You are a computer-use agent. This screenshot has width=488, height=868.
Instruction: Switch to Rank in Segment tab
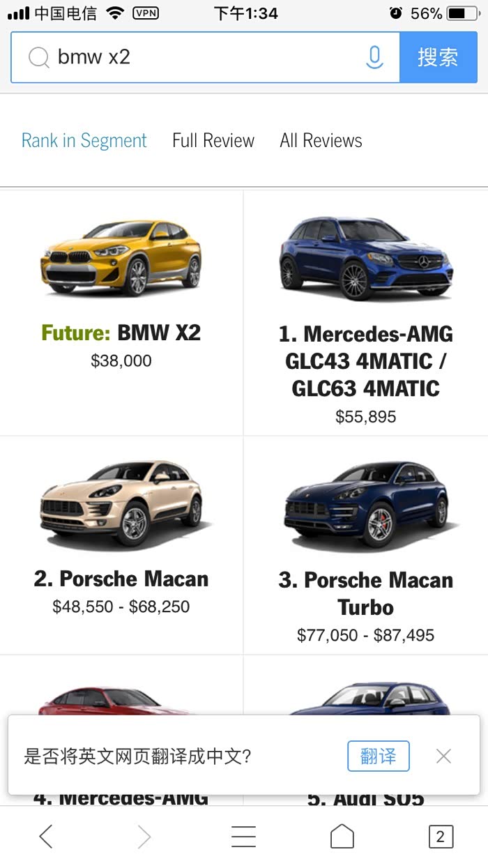pyautogui.click(x=84, y=141)
